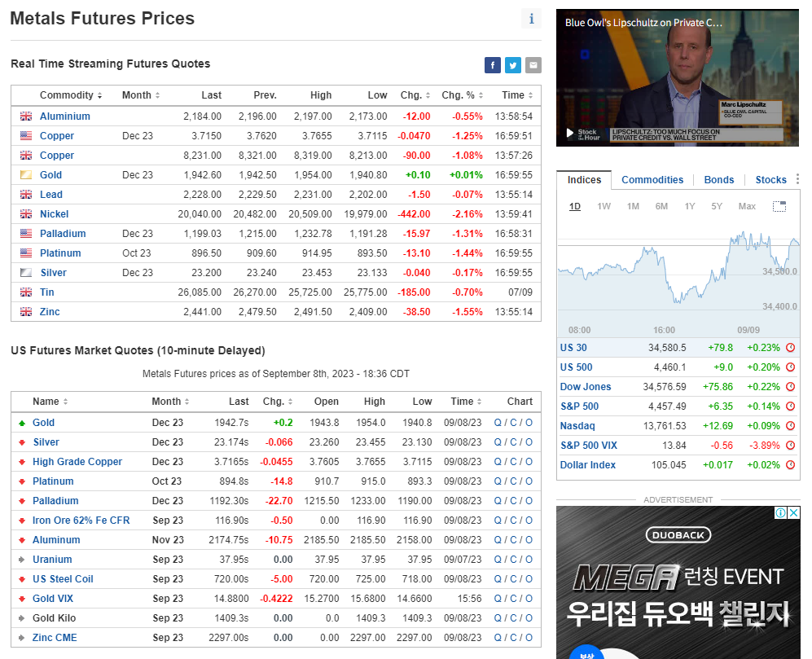Open the Zinc commodity link
The image size is (812, 659).
click(50, 312)
